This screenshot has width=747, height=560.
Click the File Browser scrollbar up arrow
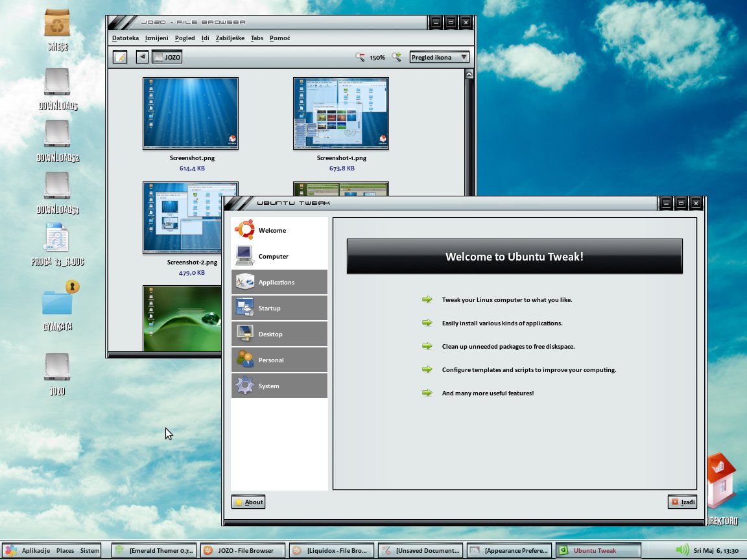click(x=469, y=75)
